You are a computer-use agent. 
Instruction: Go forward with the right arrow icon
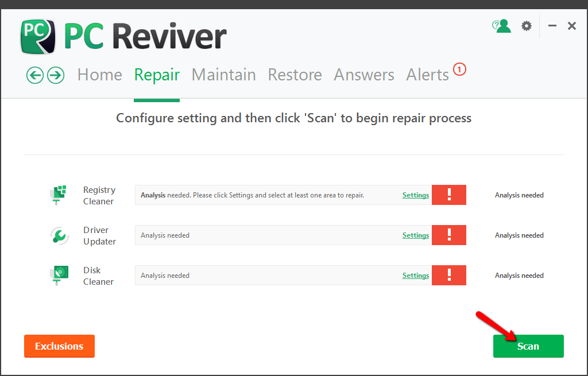click(x=56, y=75)
